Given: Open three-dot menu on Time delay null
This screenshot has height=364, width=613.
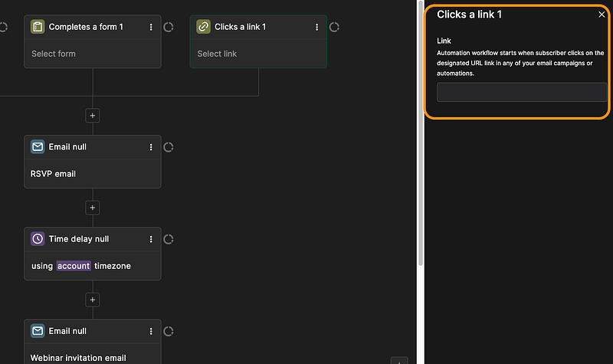Looking at the screenshot, I should [151, 239].
